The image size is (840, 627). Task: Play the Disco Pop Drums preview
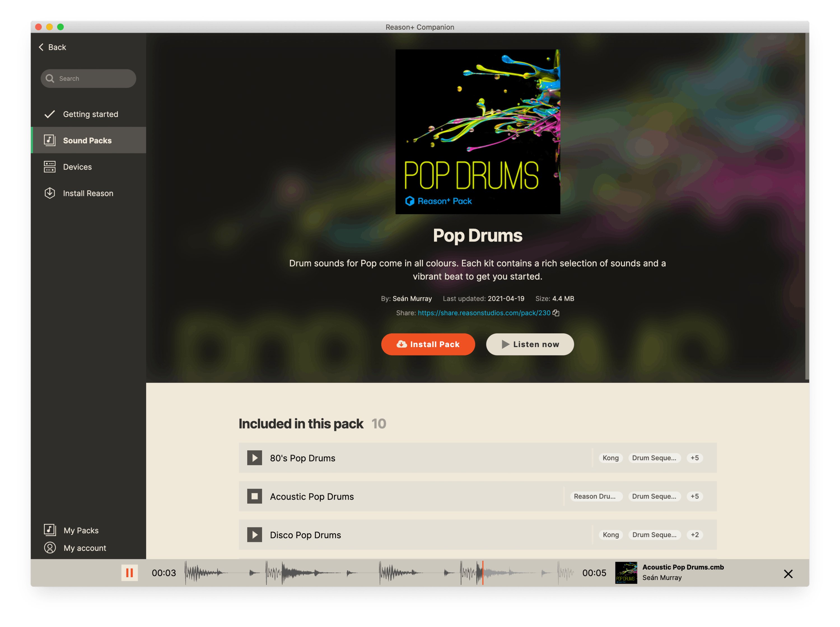click(254, 534)
